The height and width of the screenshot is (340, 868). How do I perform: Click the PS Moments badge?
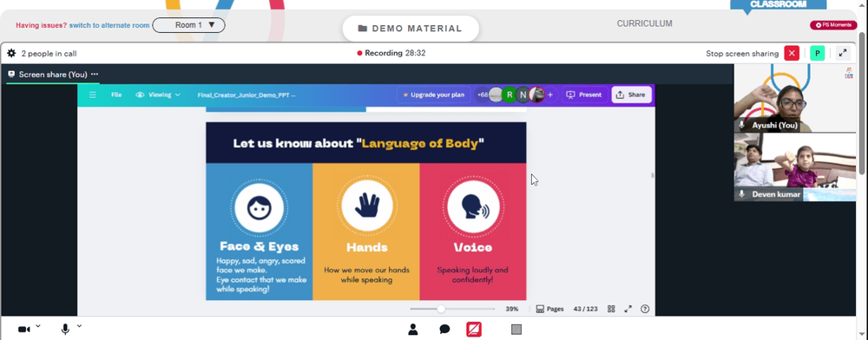pos(833,25)
